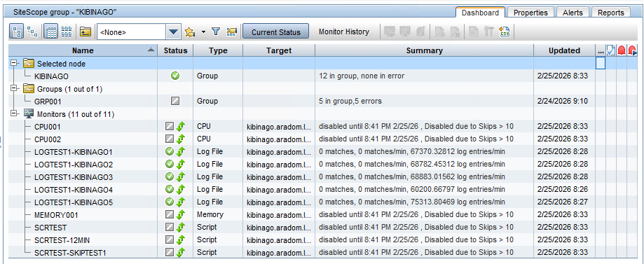Switch to child groups and monitors tree view
This screenshot has height=264, width=644.
16,32
